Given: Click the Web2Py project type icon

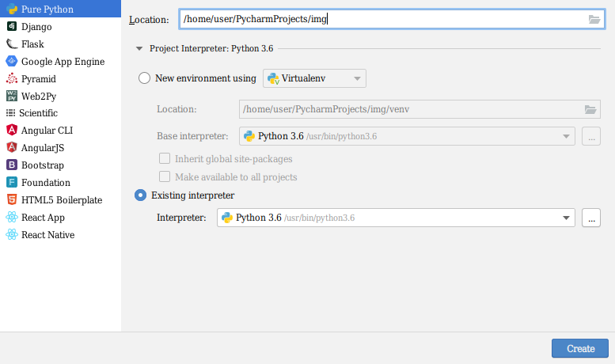Looking at the screenshot, I should [12, 96].
